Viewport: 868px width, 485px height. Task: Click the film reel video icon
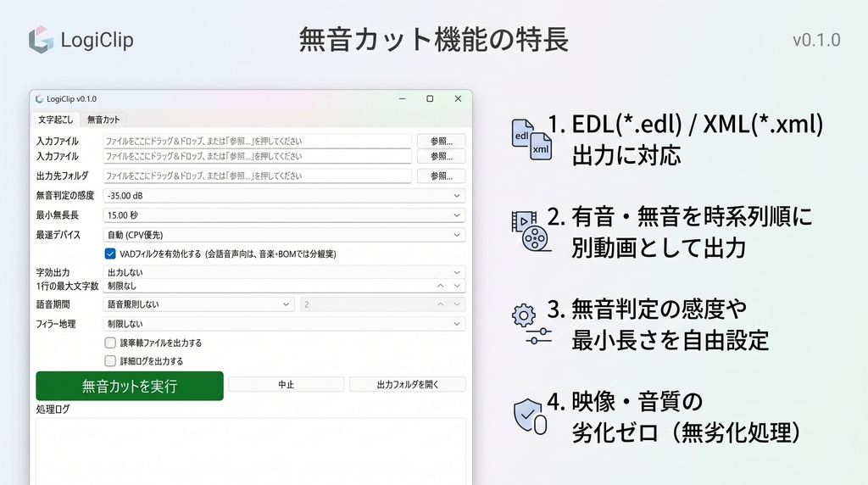coord(531,231)
